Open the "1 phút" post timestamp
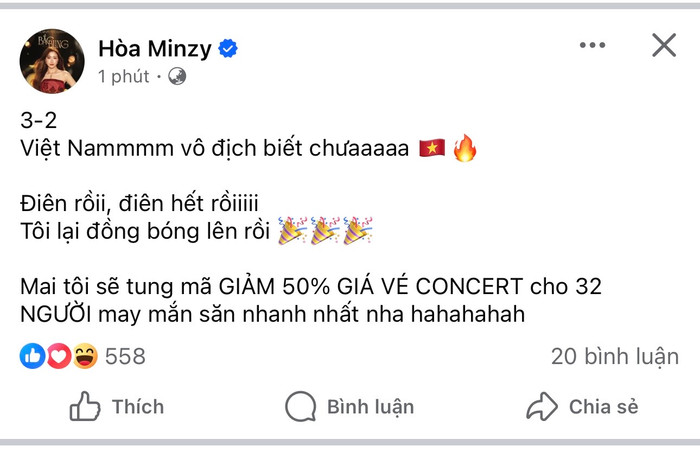This screenshot has height=459, width=700. point(123,76)
